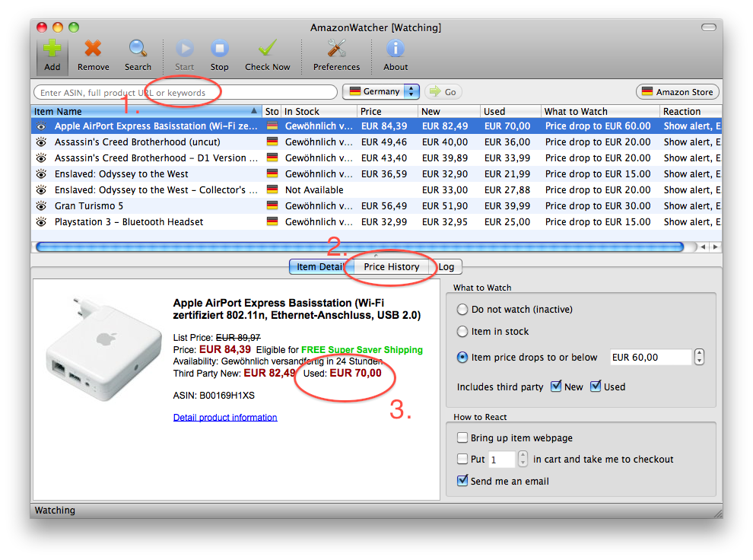753x560 pixels.
Task: Select the Playstation 3 – Bluetooth Headset row
Action: click(376, 221)
